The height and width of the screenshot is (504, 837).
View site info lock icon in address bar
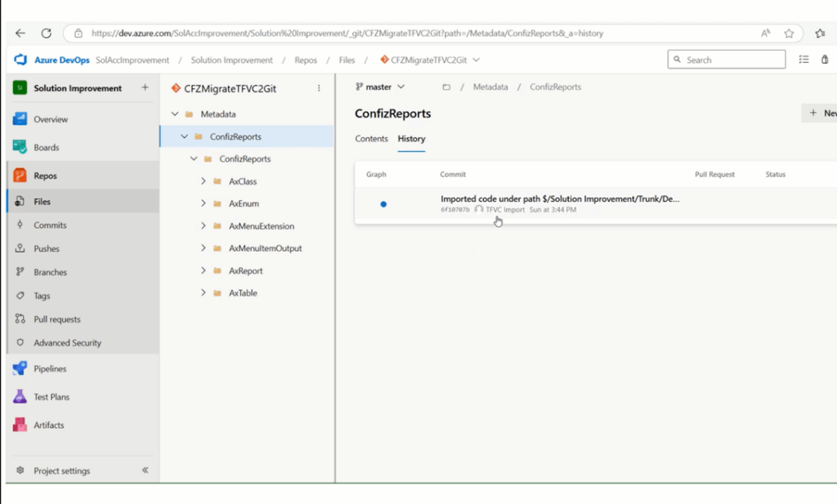78,33
